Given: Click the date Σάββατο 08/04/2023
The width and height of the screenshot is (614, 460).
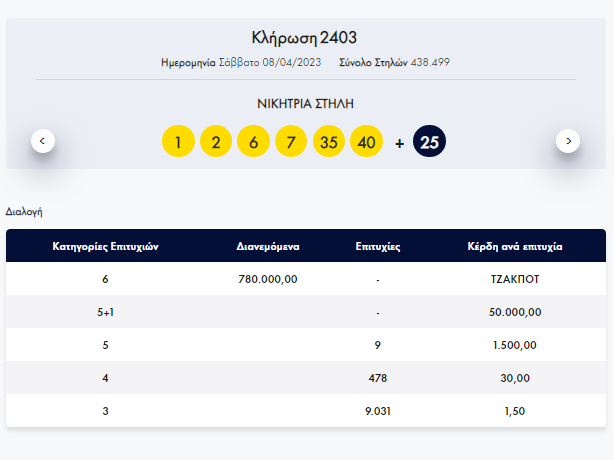Looking at the screenshot, I should [x=270, y=62].
